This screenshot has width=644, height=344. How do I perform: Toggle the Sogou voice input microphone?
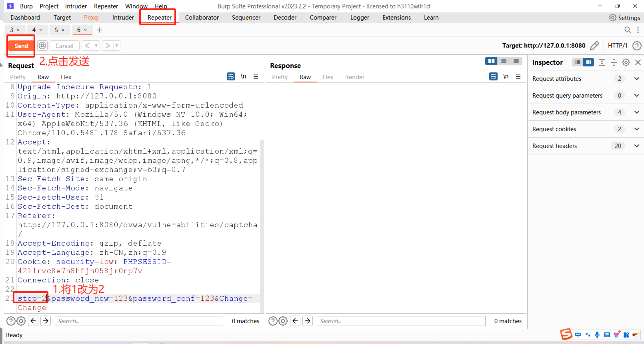point(597,335)
